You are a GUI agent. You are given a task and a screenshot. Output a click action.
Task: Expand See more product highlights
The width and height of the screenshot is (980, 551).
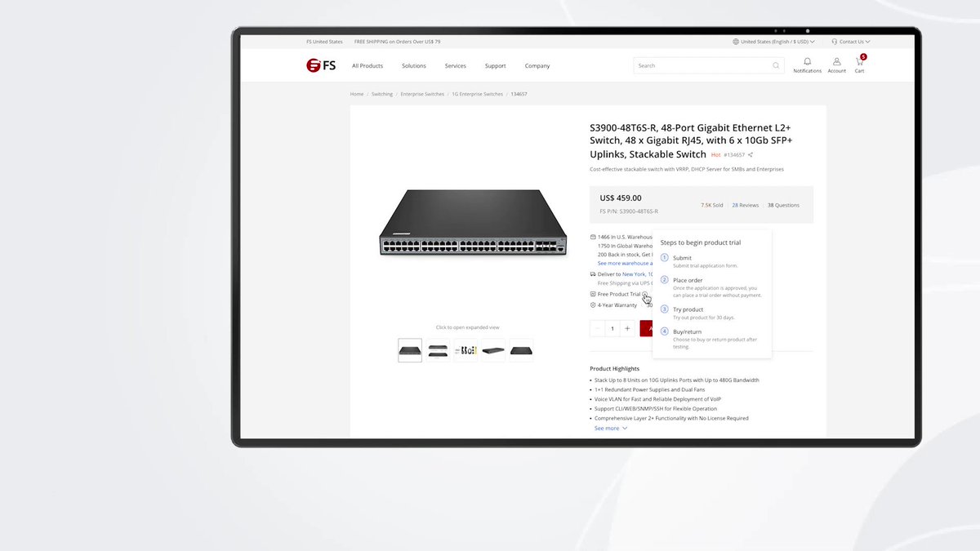(x=611, y=428)
